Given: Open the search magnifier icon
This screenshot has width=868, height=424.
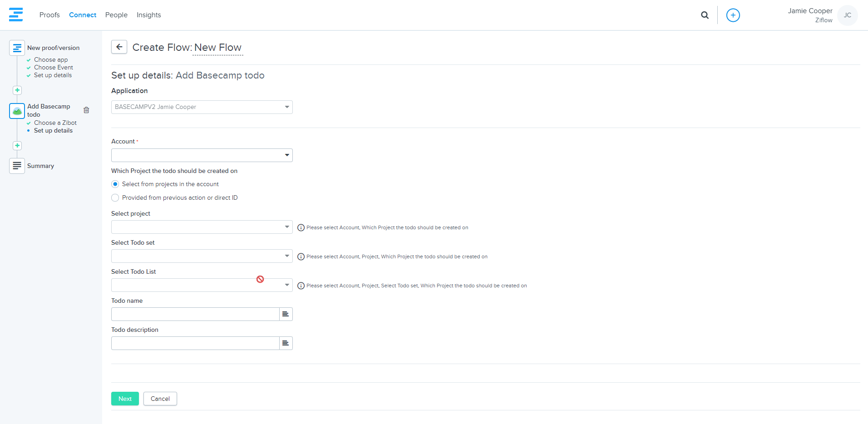Looking at the screenshot, I should coord(705,15).
